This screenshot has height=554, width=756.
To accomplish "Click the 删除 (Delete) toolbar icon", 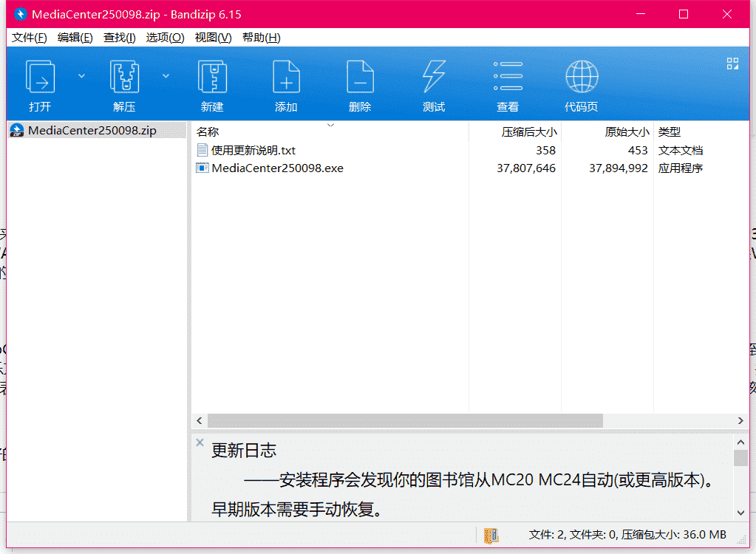I will (x=360, y=77).
